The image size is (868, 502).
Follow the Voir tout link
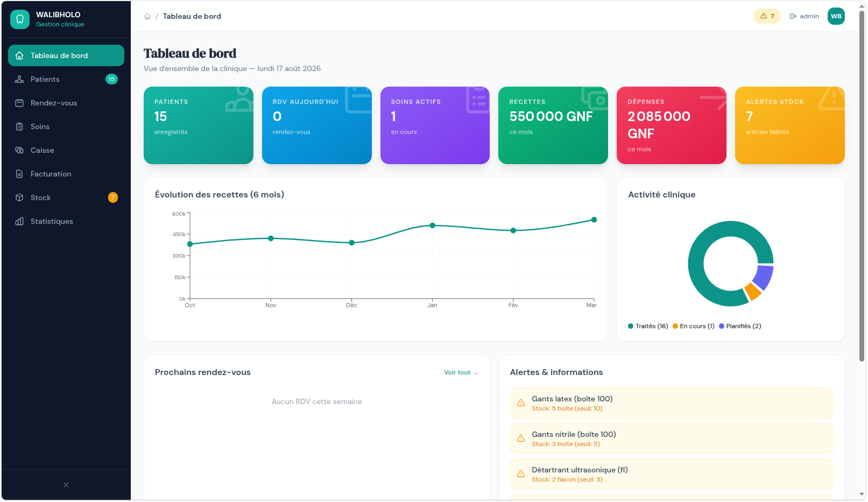[461, 372]
